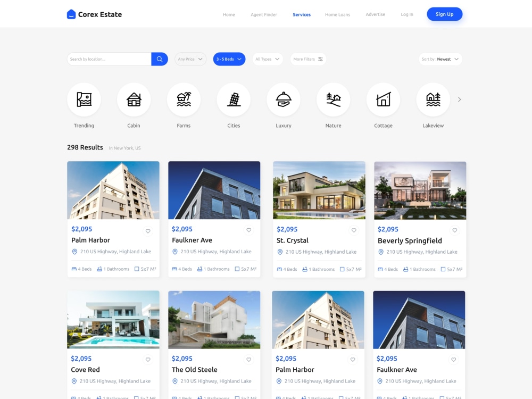The width and height of the screenshot is (532, 399).
Task: Open the Any Price dropdown
Action: point(190,59)
